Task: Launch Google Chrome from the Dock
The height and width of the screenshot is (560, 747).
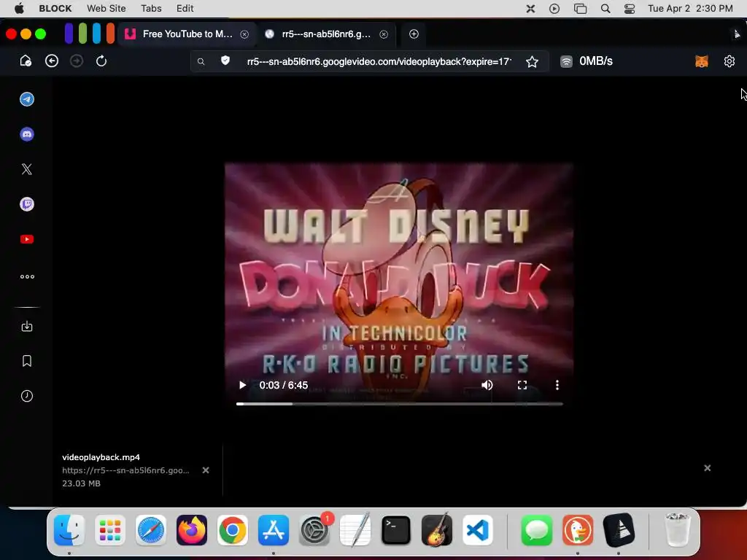Action: 233,530
